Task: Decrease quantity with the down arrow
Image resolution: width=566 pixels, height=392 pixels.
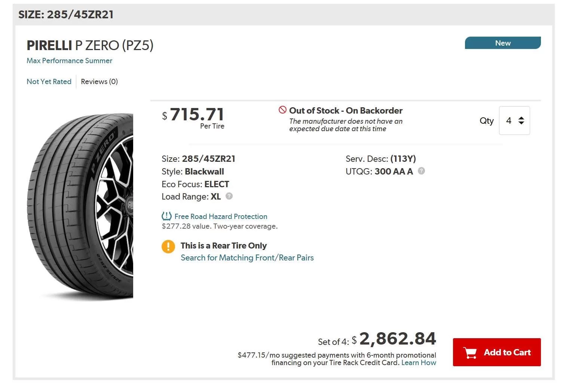Action: tap(521, 123)
